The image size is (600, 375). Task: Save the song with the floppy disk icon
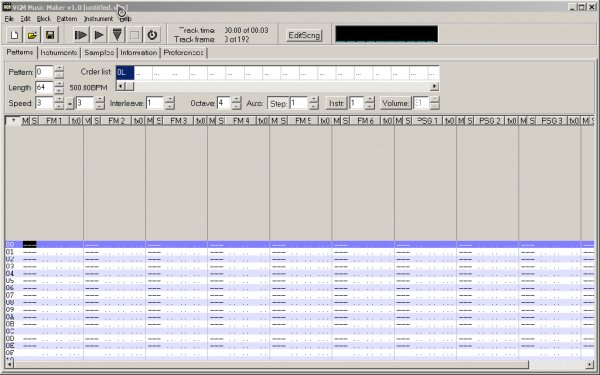pos(50,35)
